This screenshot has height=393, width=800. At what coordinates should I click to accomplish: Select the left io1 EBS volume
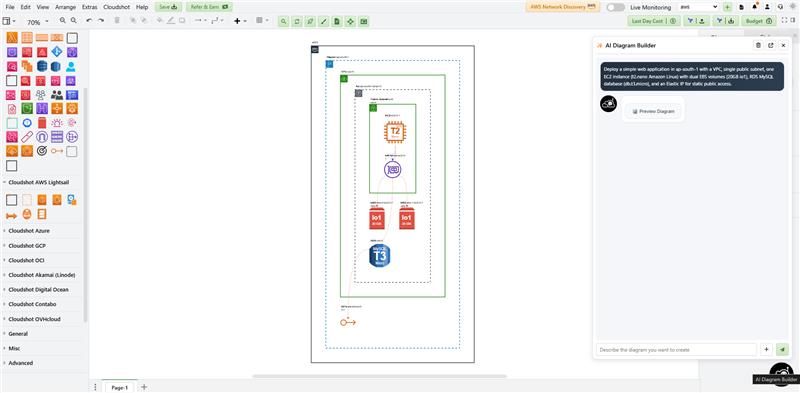pos(377,219)
